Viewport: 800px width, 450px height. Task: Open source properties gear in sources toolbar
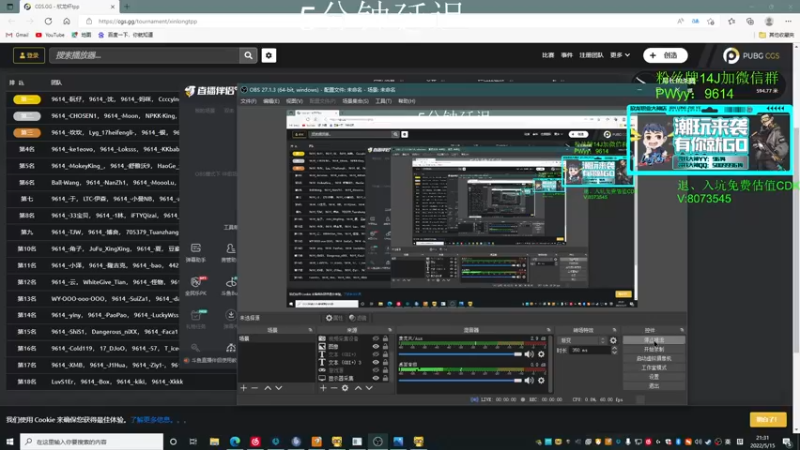click(345, 388)
